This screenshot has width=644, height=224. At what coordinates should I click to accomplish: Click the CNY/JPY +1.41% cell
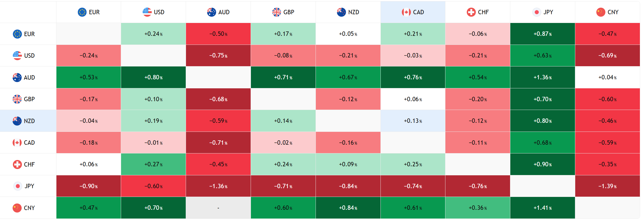542,208
